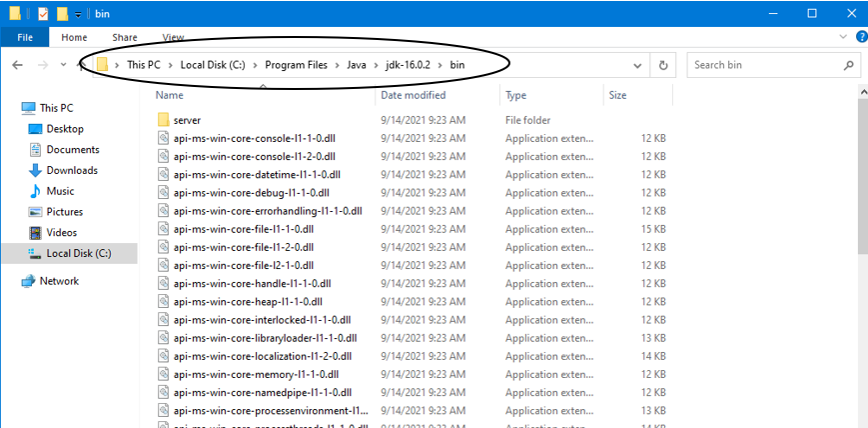Open the address bar history dropdown
The width and height of the screenshot is (868, 428).
637,65
